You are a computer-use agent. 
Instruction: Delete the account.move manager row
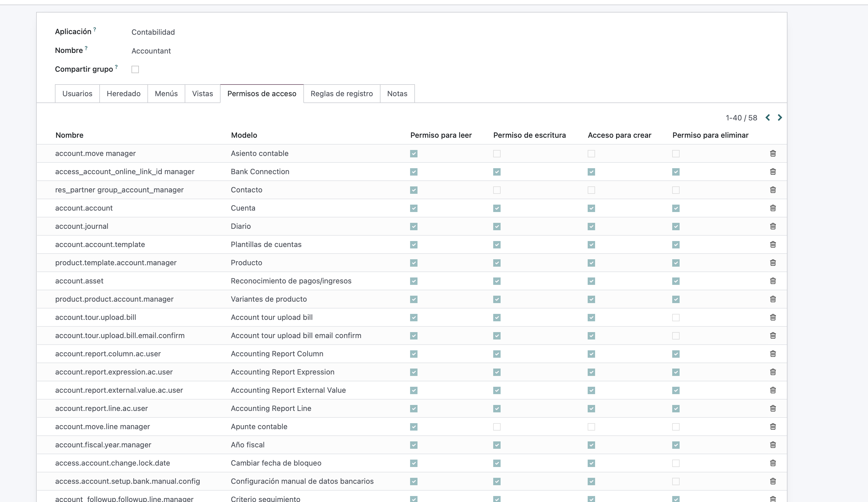773,153
